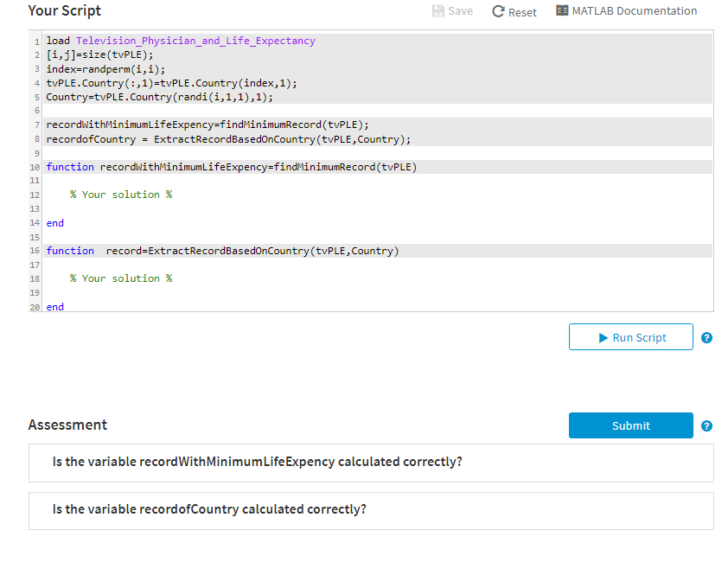Image resolution: width=728 pixels, height=575 pixels.
Task: Click the 'end' keyword on line 14
Action: point(54,223)
